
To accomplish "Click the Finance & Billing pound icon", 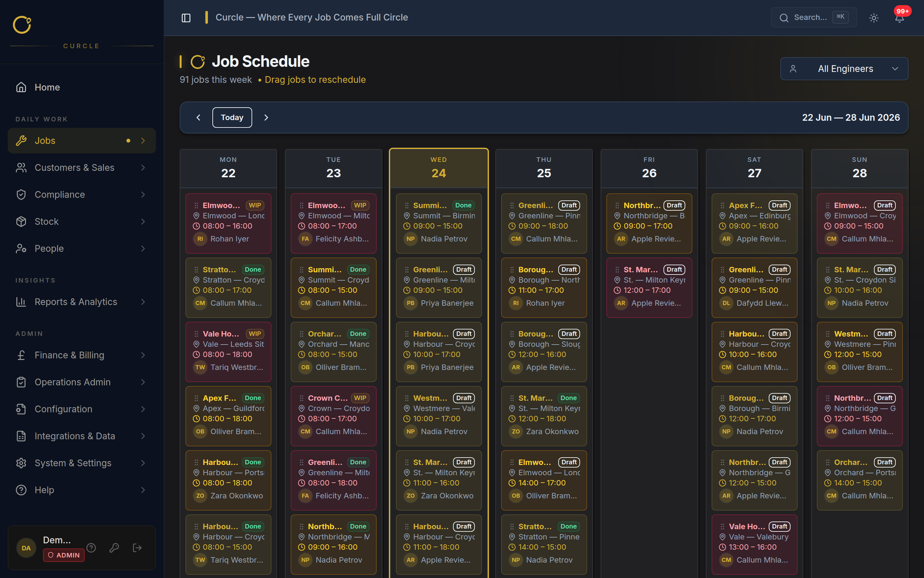I will point(21,355).
